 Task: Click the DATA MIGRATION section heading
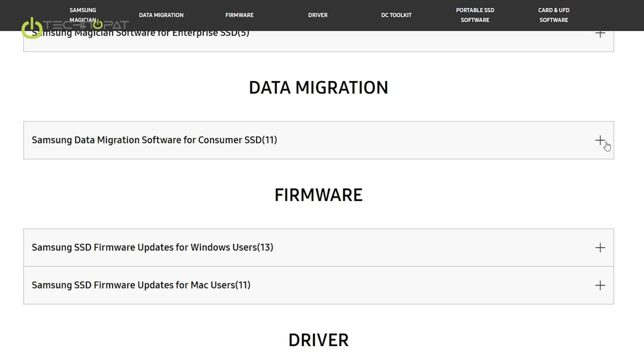point(318,88)
